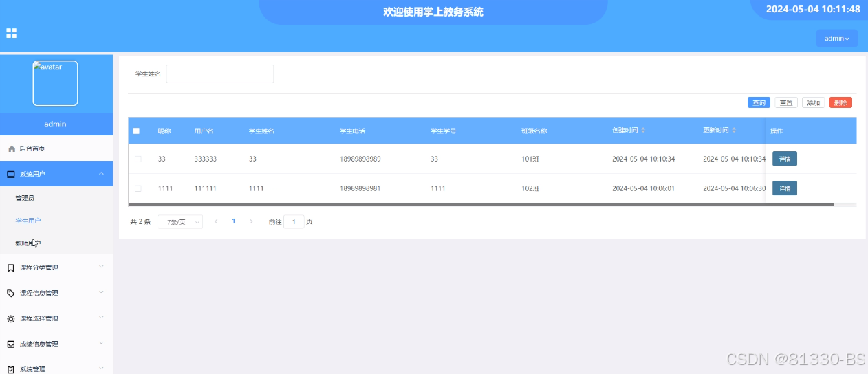
Task: Click the 102班 class cell
Action: coord(530,188)
